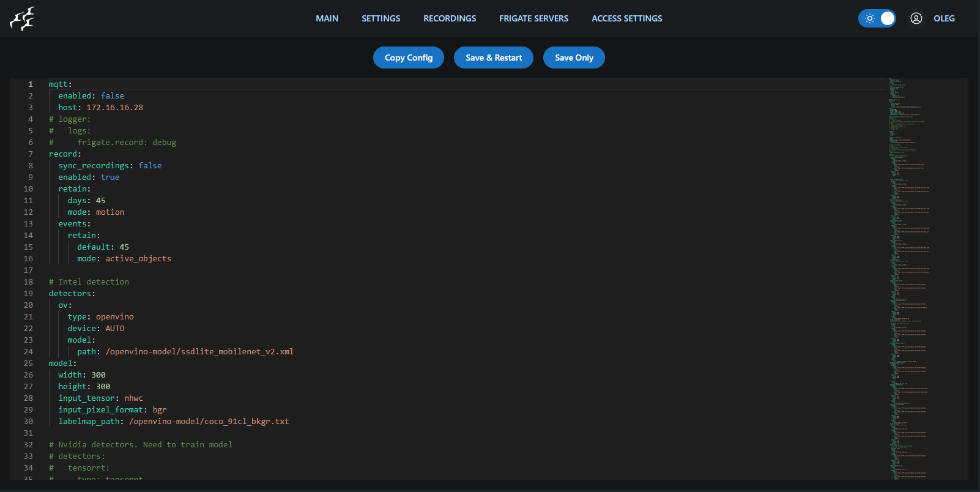Click the labelmap_path line in editor

click(173, 422)
